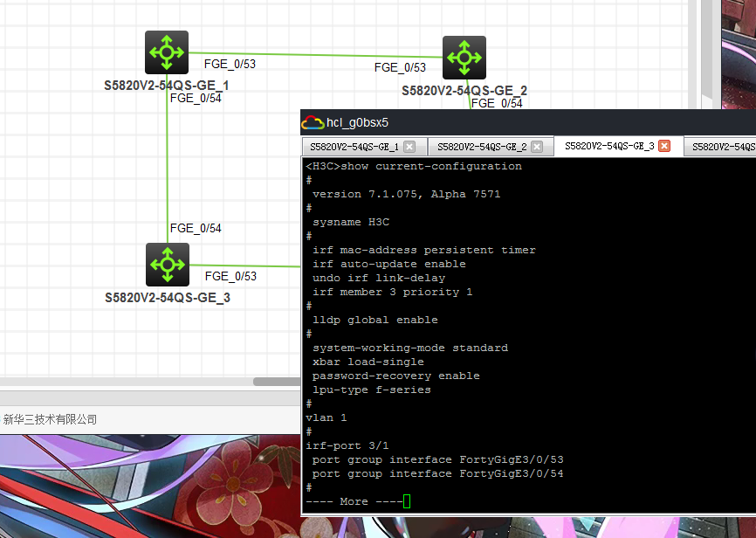This screenshot has height=538, width=756.
Task: Click 'irf mac-address persistent timer' line
Action: click(424, 251)
